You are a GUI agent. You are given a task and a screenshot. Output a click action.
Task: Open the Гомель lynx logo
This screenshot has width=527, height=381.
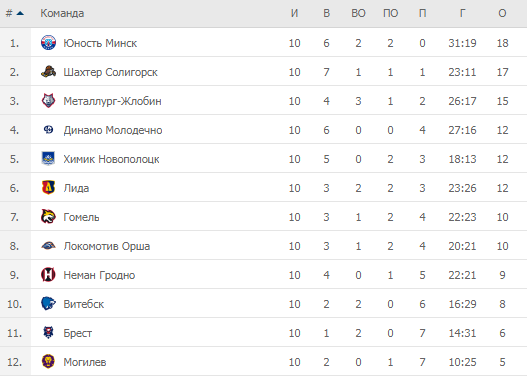click(48, 217)
